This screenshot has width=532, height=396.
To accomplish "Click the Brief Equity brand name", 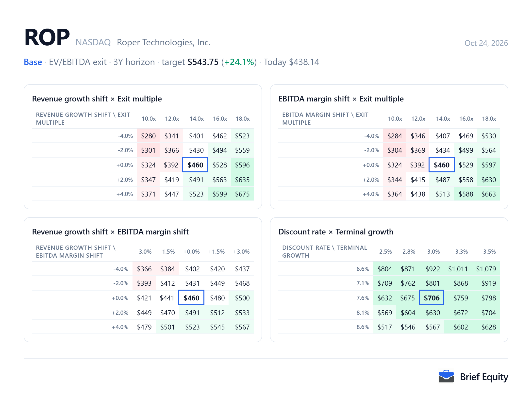I will pyautogui.click(x=484, y=377).
